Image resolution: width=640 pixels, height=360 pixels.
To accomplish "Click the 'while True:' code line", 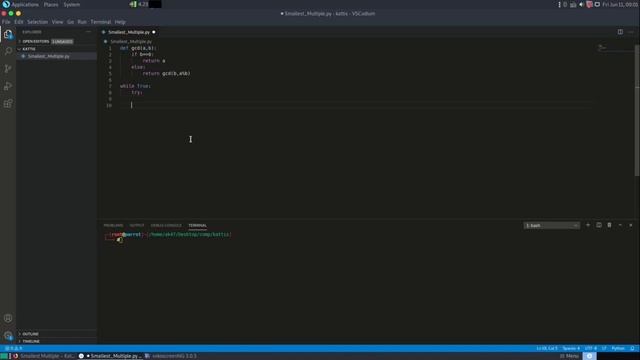I will [x=135, y=86].
